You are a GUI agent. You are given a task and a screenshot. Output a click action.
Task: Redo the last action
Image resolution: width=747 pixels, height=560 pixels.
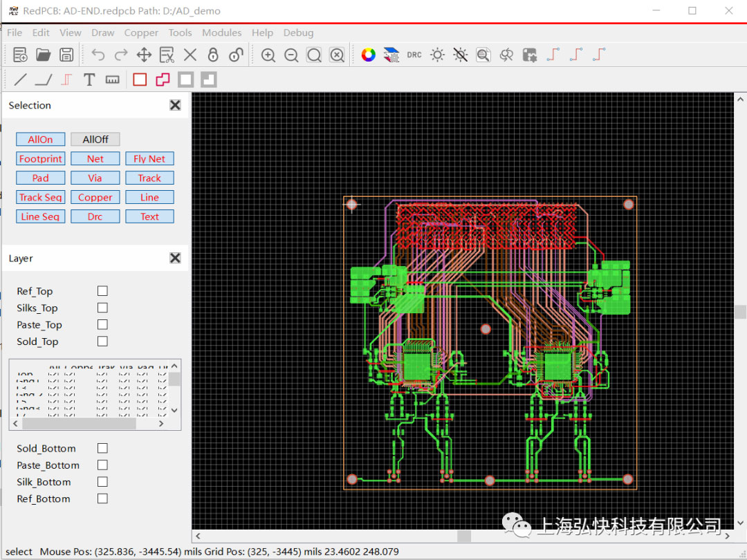coord(121,55)
